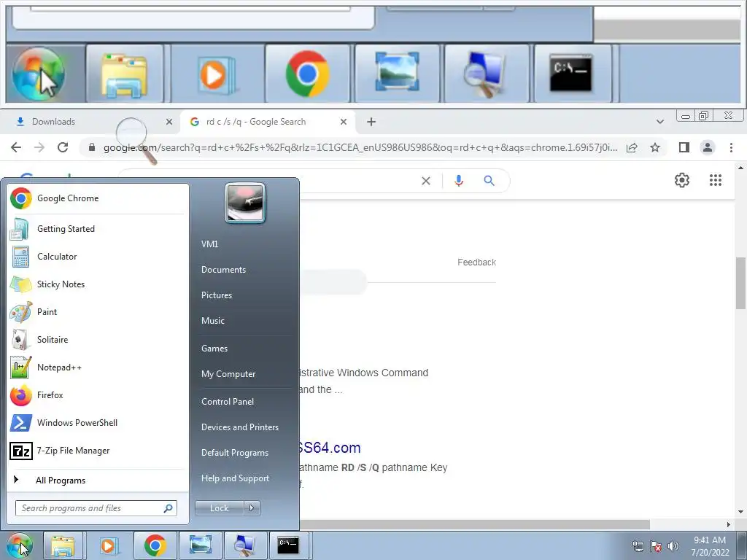Open Chrome three-dot menu
Viewport: 747px width, 560px height.
[x=731, y=147]
